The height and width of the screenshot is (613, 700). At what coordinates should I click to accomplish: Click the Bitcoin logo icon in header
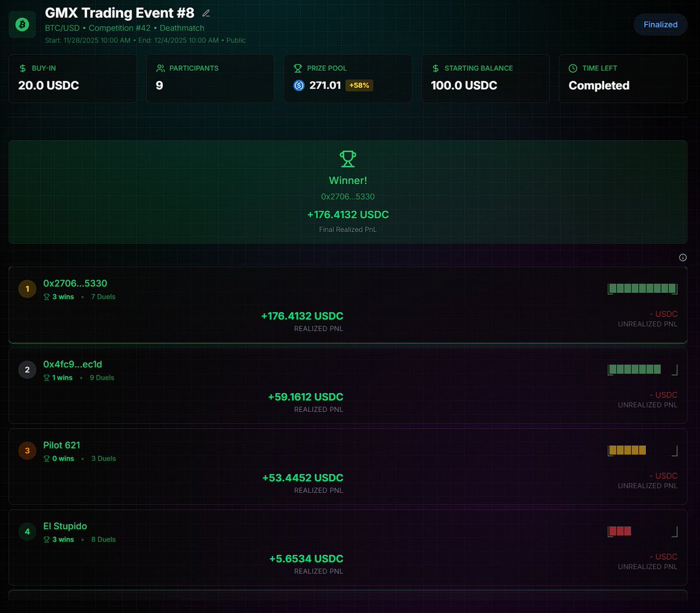coord(22,24)
